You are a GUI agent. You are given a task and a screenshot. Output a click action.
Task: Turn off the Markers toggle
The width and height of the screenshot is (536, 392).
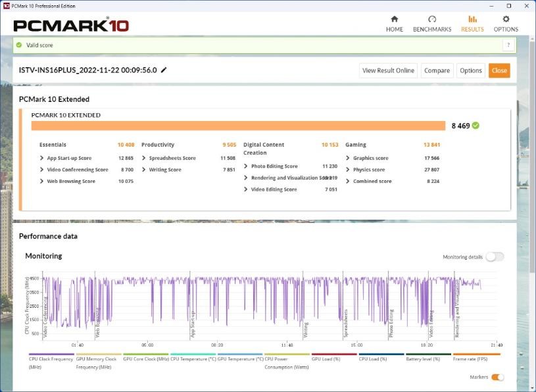pyautogui.click(x=498, y=377)
